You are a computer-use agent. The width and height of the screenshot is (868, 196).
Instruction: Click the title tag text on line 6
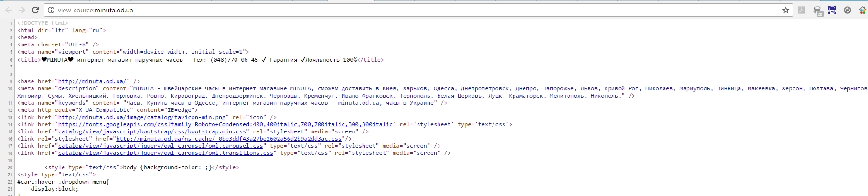[x=201, y=60]
